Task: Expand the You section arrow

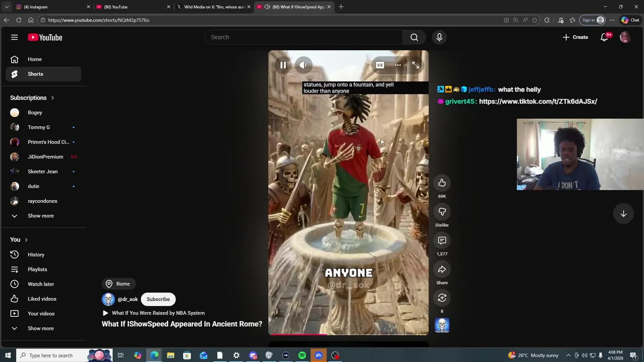Action: [x=26, y=240]
